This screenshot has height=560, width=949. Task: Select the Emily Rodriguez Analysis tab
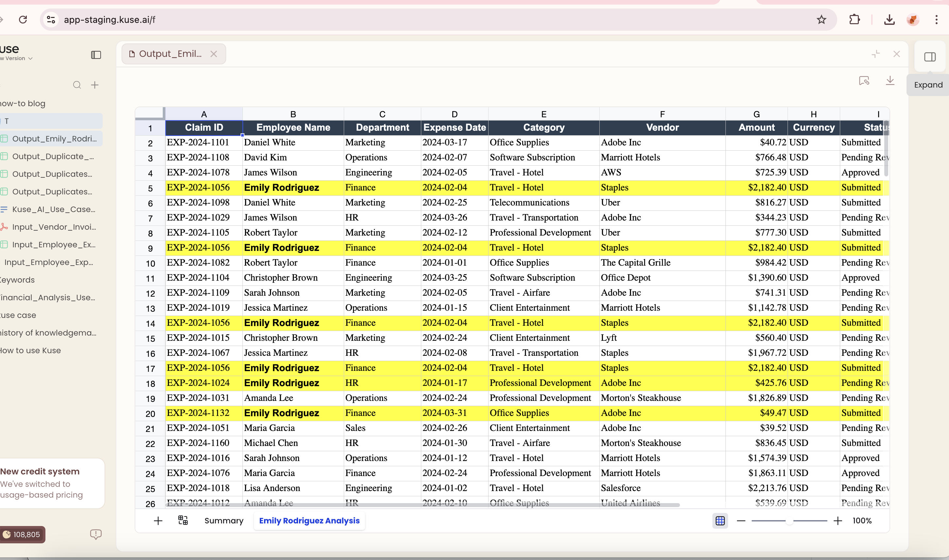click(x=309, y=521)
